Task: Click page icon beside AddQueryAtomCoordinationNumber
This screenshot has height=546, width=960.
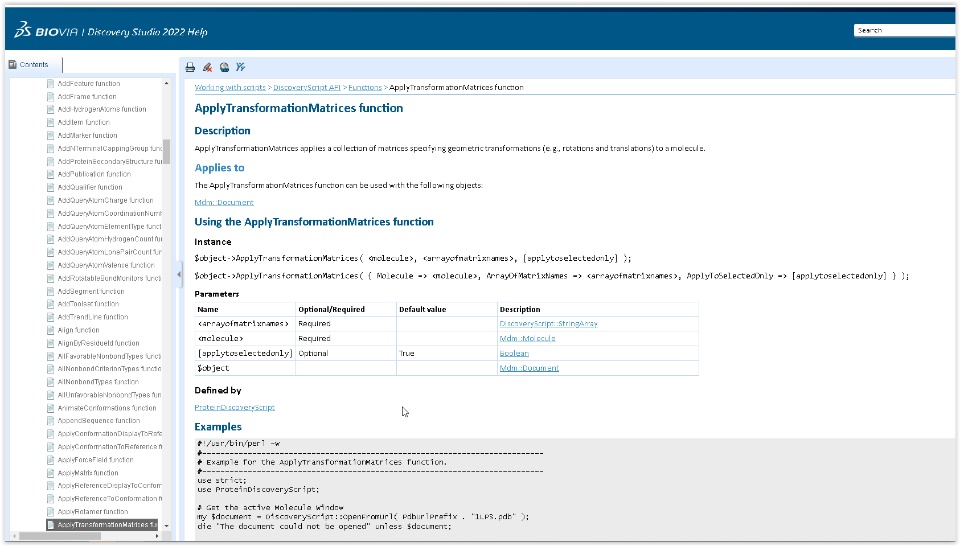Action: tap(51, 214)
